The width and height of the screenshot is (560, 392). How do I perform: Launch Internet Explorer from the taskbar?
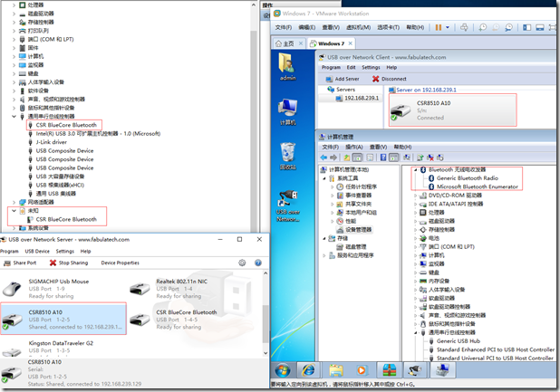(x=309, y=370)
